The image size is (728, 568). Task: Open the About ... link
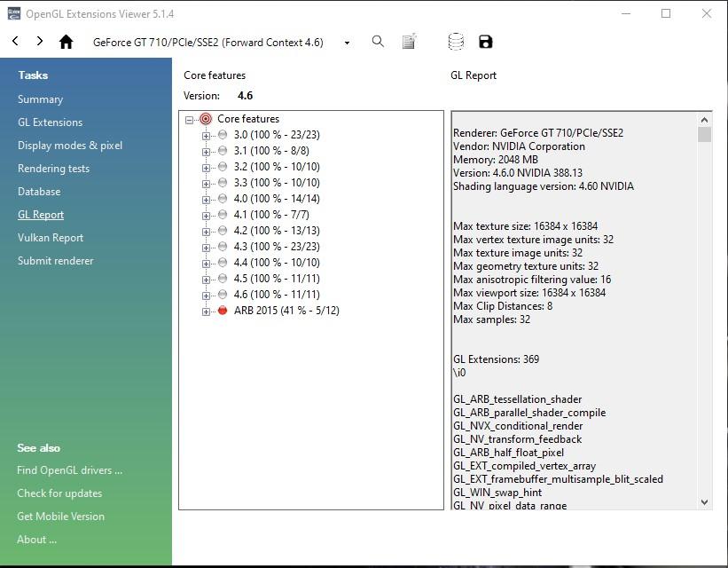click(x=36, y=540)
